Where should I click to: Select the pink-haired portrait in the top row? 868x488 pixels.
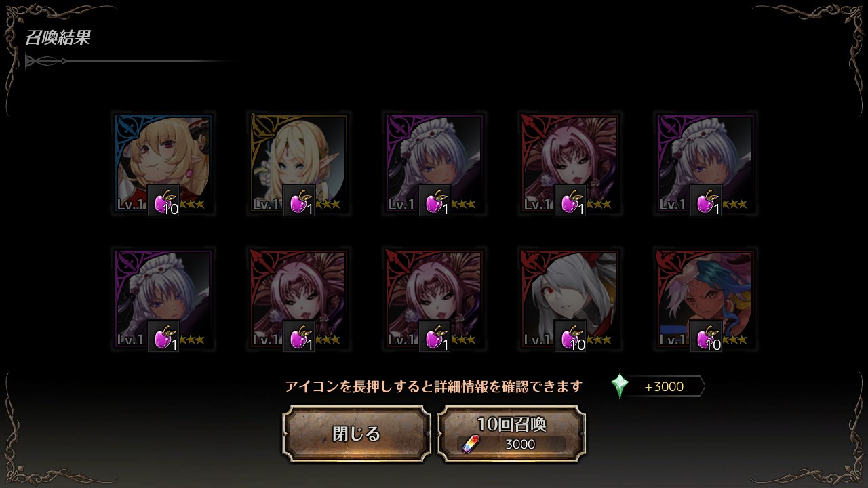point(570,164)
